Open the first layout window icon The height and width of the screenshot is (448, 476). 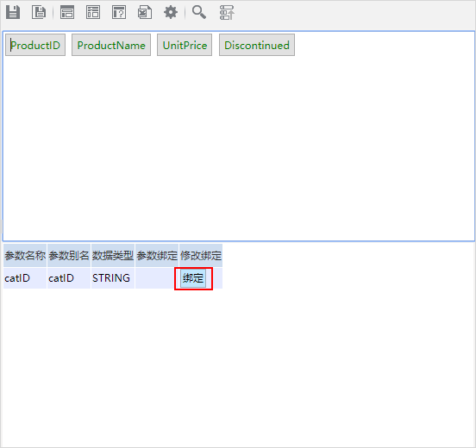tap(67, 12)
